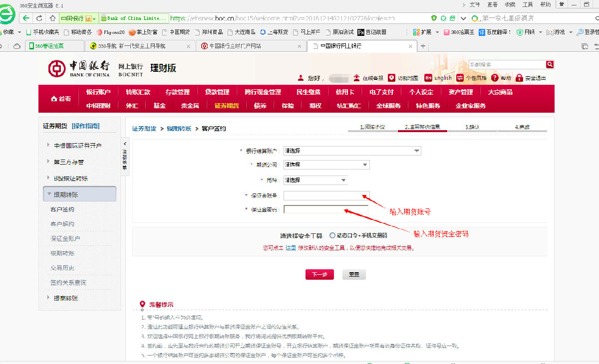
Task: Switch language via the English icon
Action: [x=428, y=78]
